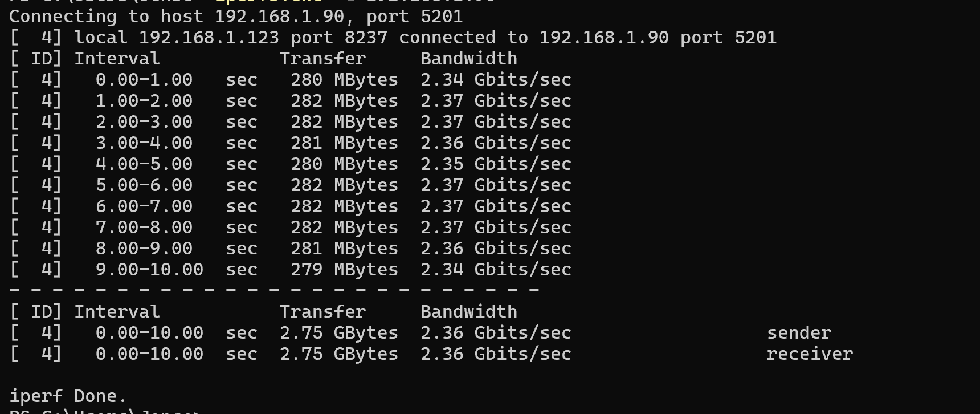Click the 0.00-1.00 sec interval row
The width and height of the screenshot is (980, 414).
[x=291, y=80]
